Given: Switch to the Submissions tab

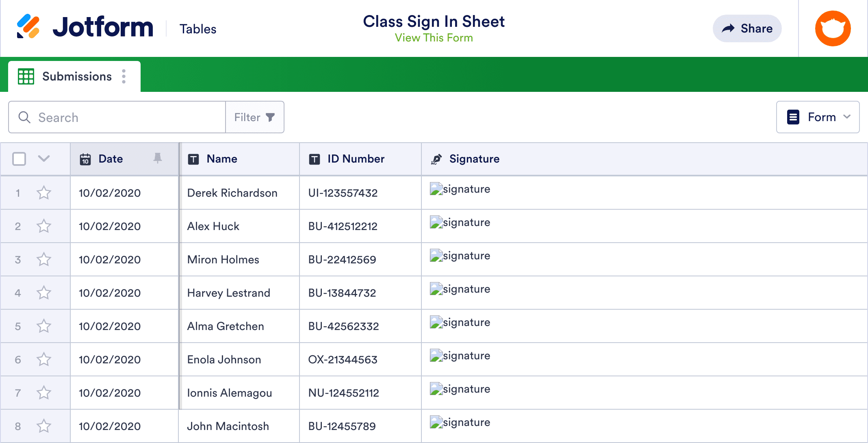Looking at the screenshot, I should [x=77, y=76].
